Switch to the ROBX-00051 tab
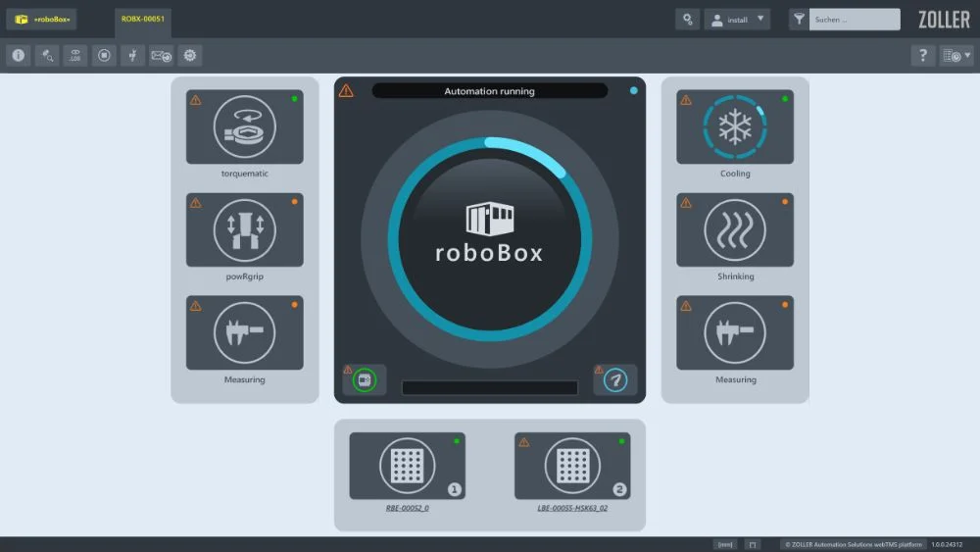The height and width of the screenshot is (552, 980). (143, 19)
